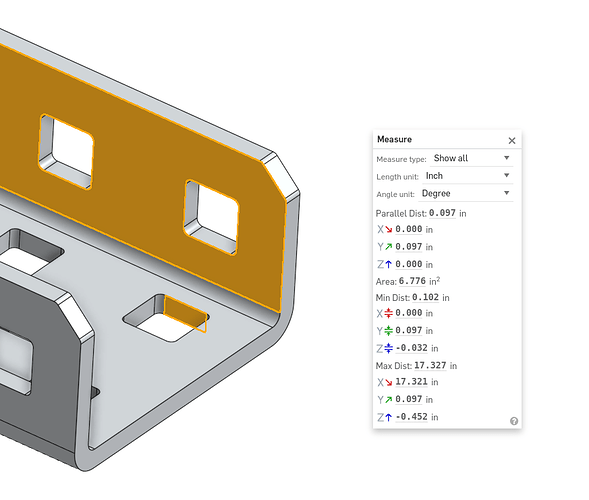Click the Min Dist 0.102 value

tap(425, 297)
